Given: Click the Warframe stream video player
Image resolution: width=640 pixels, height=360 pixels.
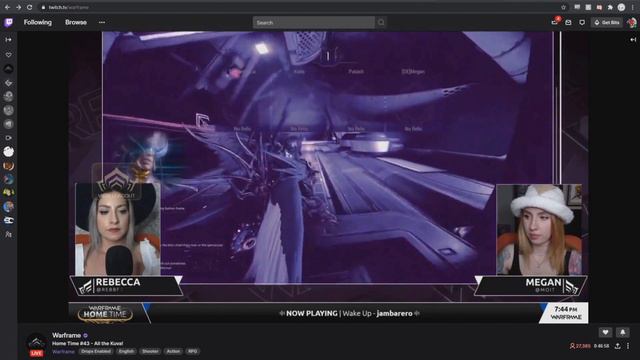Looking at the screenshot, I should [x=329, y=178].
